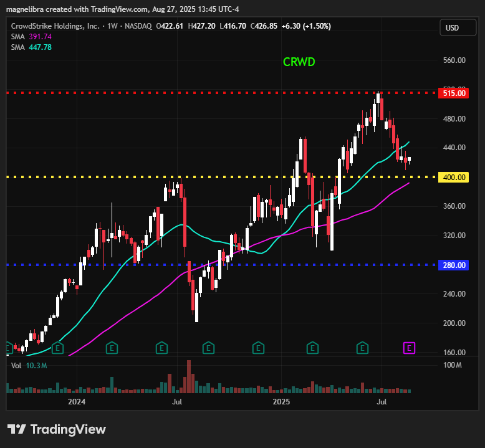Image resolution: width=485 pixels, height=448 pixels.
Task: Click the +6.30 (+1.50%) change value
Action: (x=306, y=26)
